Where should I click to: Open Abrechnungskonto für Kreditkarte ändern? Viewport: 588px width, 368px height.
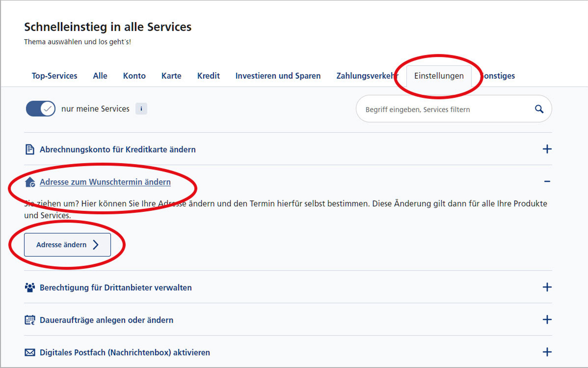[118, 149]
